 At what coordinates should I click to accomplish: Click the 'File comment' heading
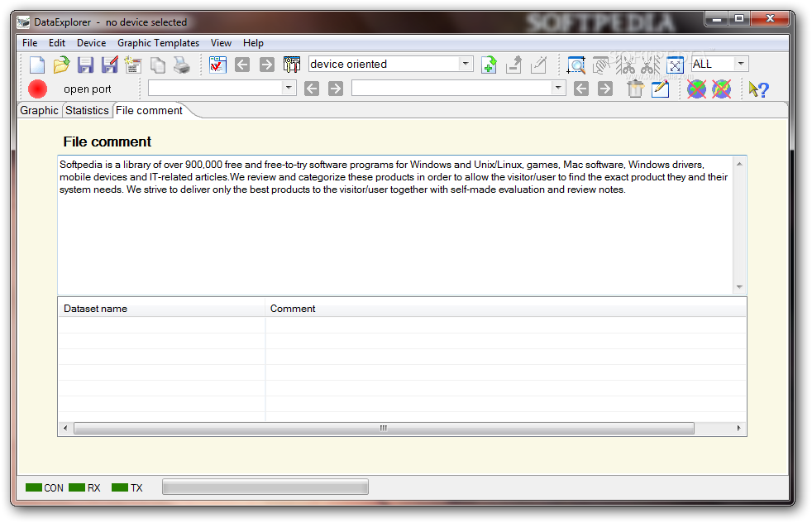pyautogui.click(x=107, y=142)
